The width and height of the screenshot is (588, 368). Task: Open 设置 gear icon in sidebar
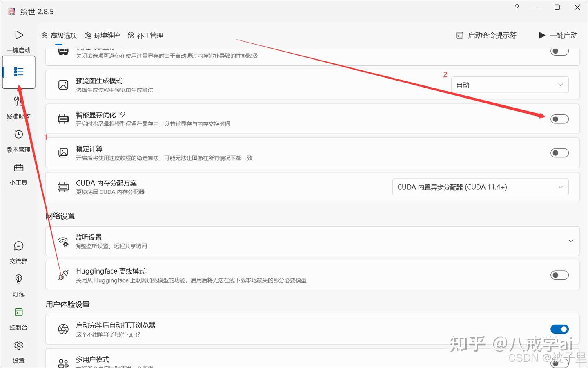pyautogui.click(x=19, y=346)
